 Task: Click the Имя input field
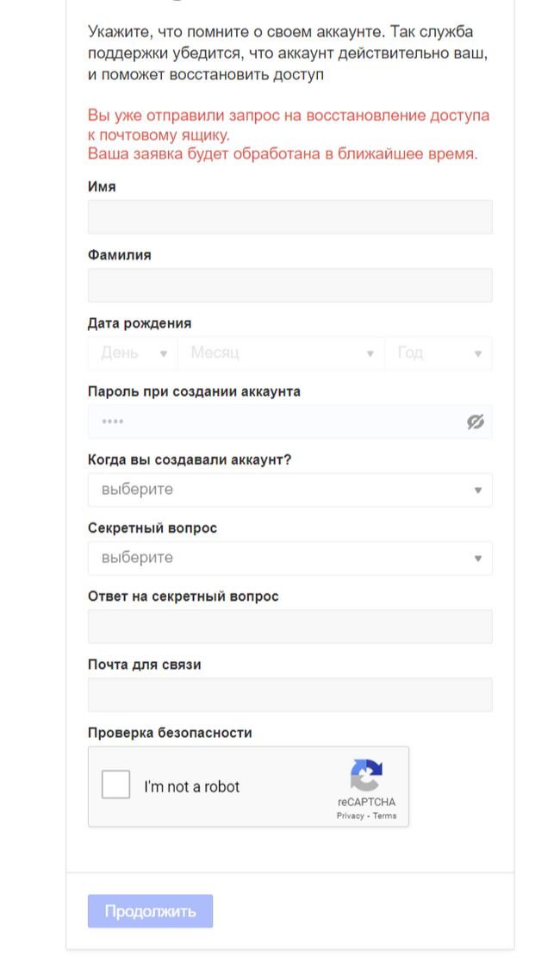[x=289, y=216]
